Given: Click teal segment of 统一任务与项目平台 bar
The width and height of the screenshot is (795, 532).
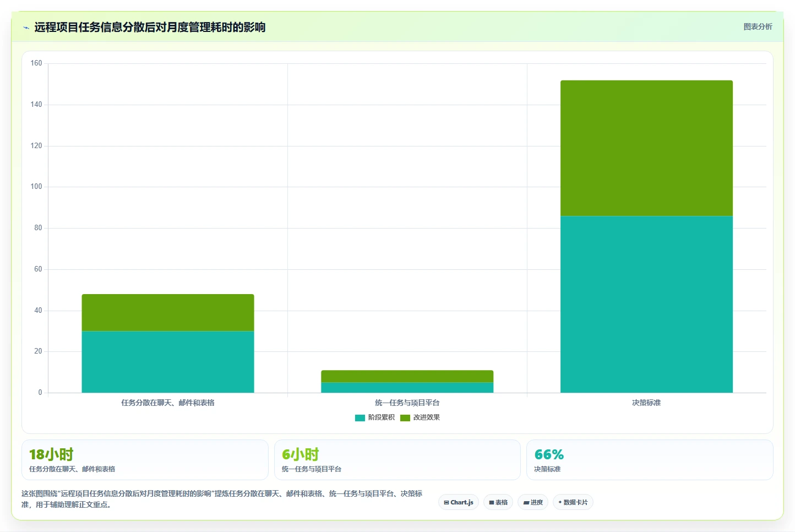Looking at the screenshot, I should tap(407, 388).
